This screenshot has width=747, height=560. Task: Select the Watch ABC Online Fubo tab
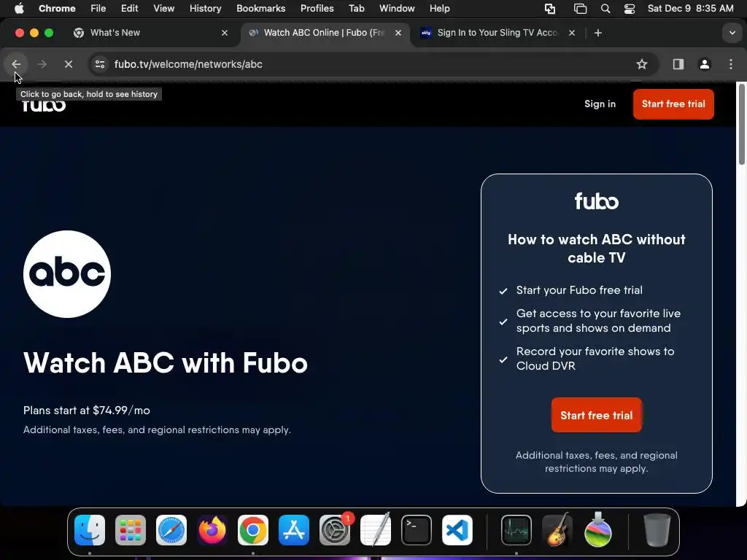(325, 33)
